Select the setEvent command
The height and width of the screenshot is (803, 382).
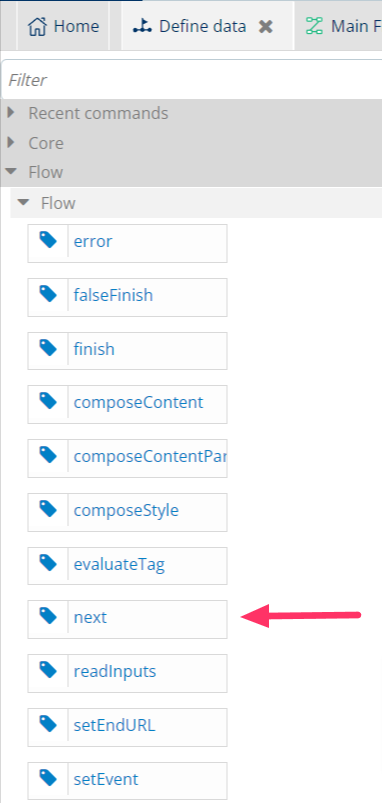127,779
